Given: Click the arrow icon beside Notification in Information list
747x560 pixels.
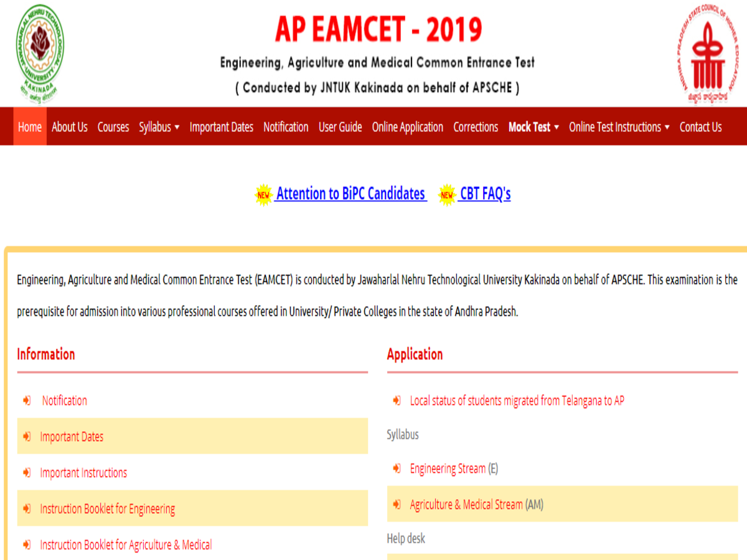Looking at the screenshot, I should coord(27,401).
